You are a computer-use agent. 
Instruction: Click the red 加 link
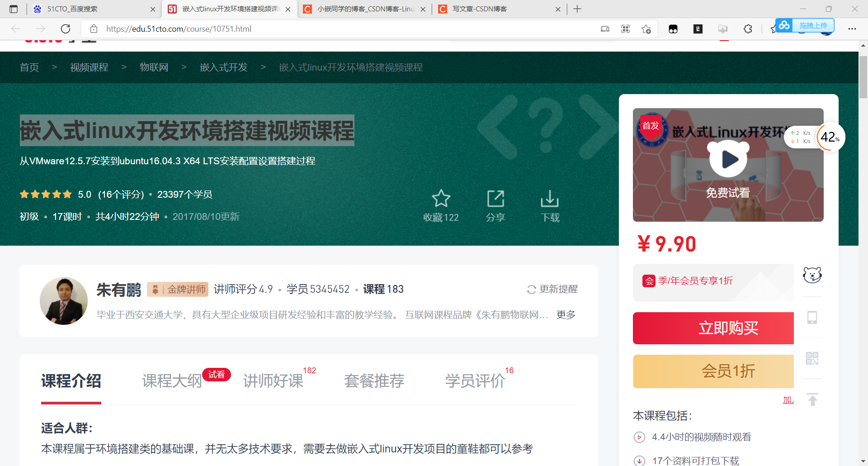788,400
